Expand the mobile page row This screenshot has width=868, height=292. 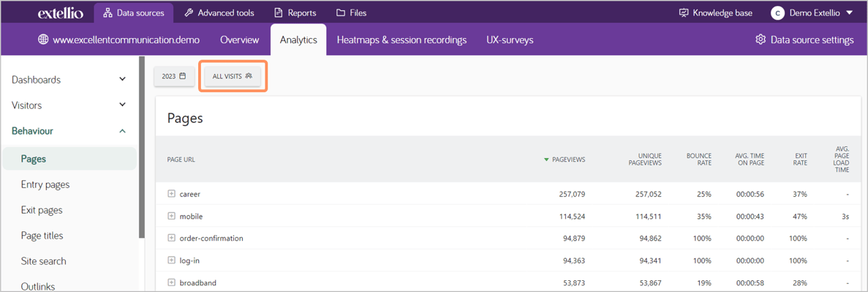tap(171, 216)
